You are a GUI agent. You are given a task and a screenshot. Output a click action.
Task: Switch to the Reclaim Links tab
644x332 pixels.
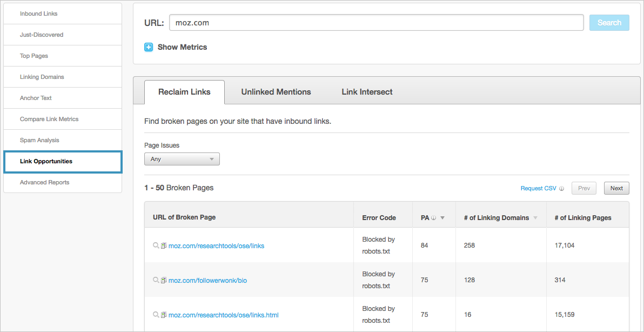[x=184, y=92]
